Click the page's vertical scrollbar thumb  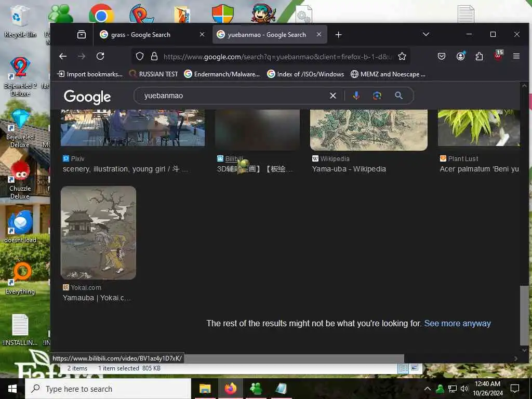pyautogui.click(x=524, y=315)
